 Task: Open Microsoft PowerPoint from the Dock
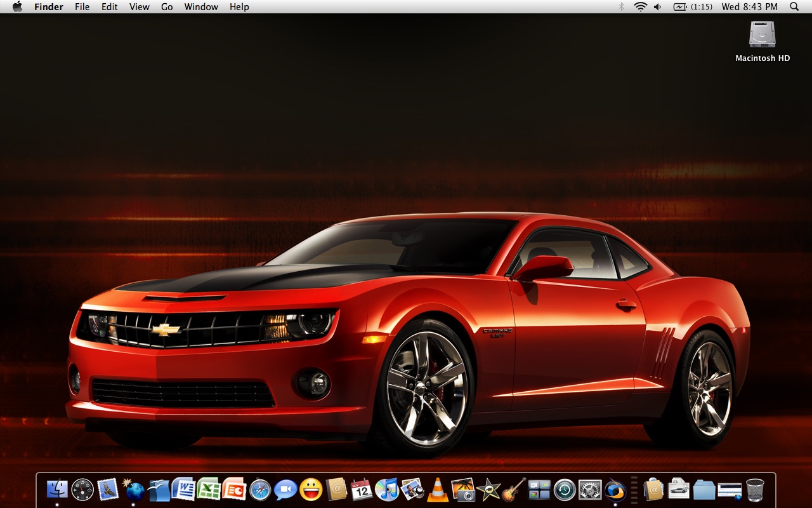(x=235, y=489)
